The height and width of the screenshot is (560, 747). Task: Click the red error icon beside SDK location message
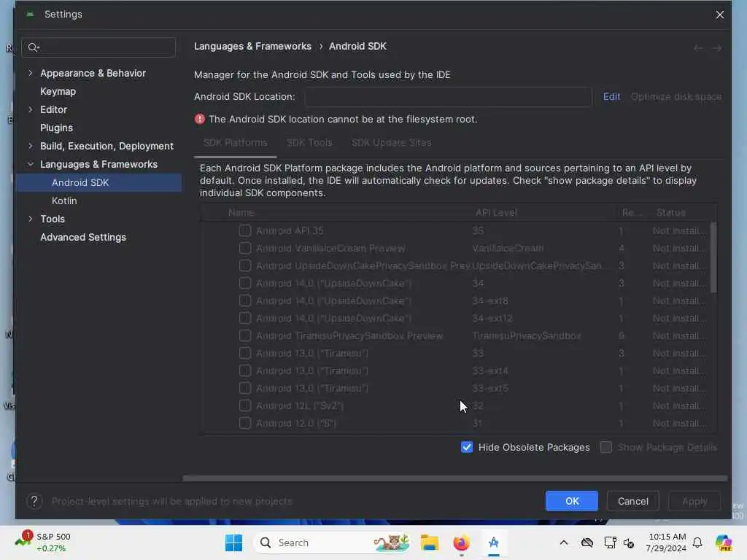coord(200,119)
